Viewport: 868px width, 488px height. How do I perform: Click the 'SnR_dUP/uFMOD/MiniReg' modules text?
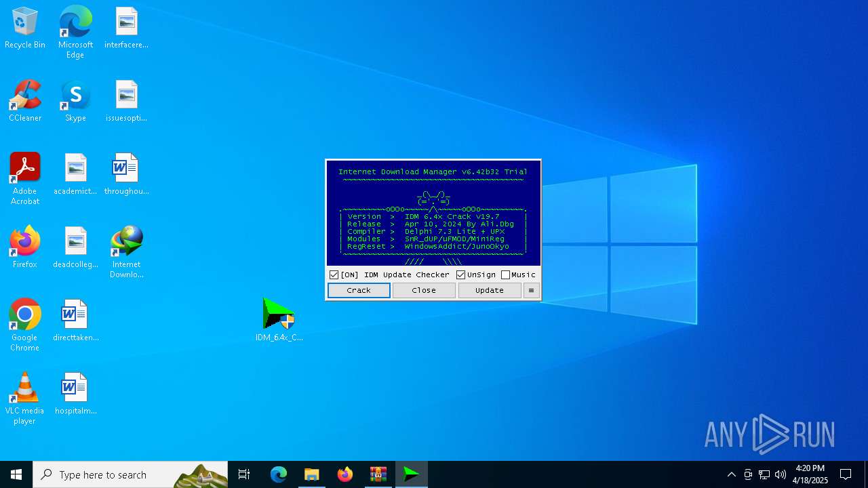[454, 239]
